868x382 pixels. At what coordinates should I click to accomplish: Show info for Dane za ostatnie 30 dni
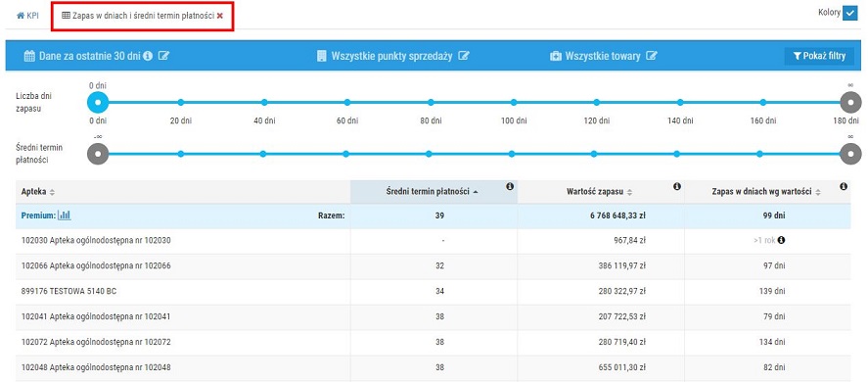tap(148, 56)
